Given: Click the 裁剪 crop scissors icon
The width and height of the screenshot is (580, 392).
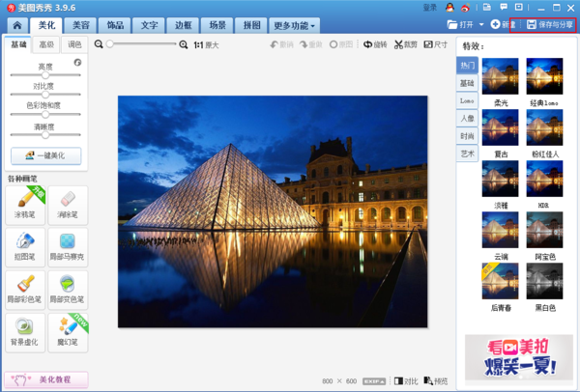Looking at the screenshot, I should (x=399, y=44).
